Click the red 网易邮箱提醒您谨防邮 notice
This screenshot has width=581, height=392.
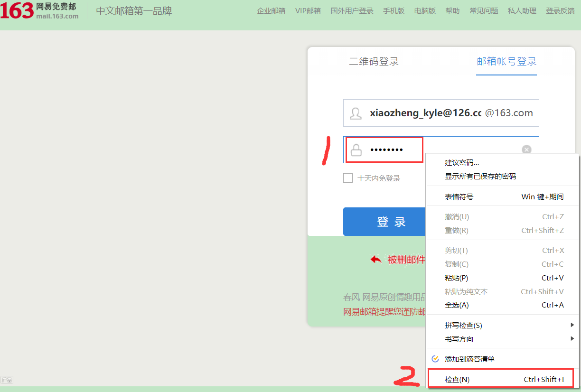coord(384,312)
